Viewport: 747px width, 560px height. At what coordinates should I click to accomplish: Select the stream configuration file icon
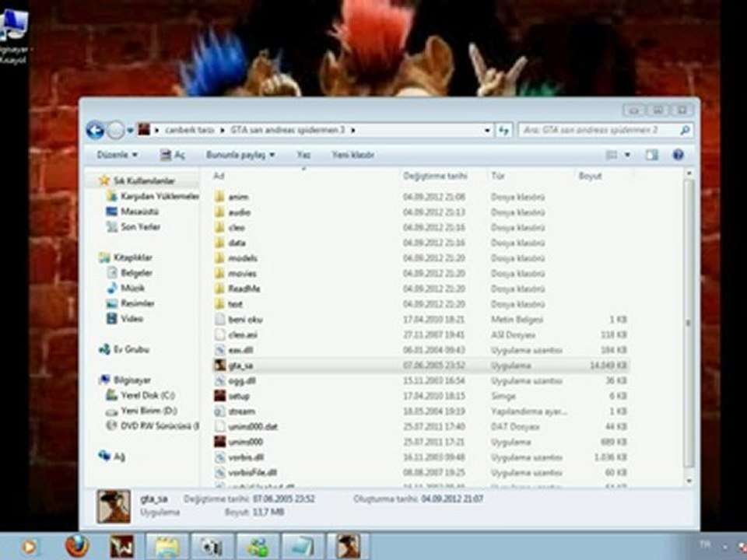click(219, 411)
